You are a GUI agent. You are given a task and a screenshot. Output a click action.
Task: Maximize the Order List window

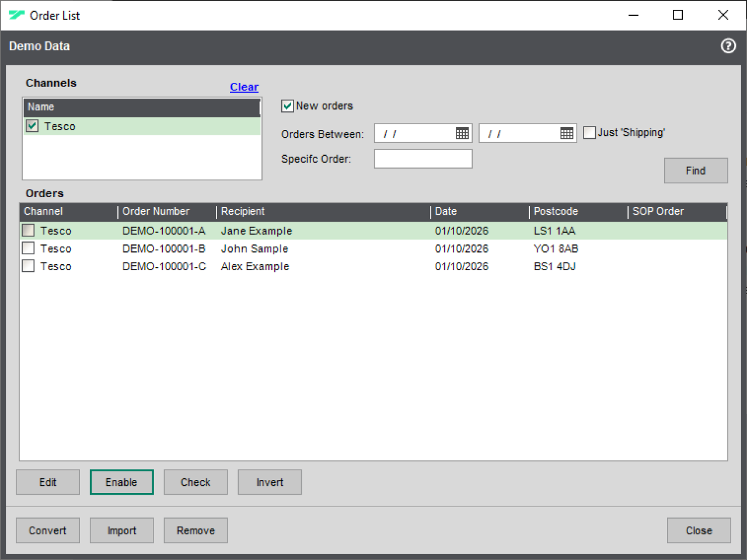678,15
